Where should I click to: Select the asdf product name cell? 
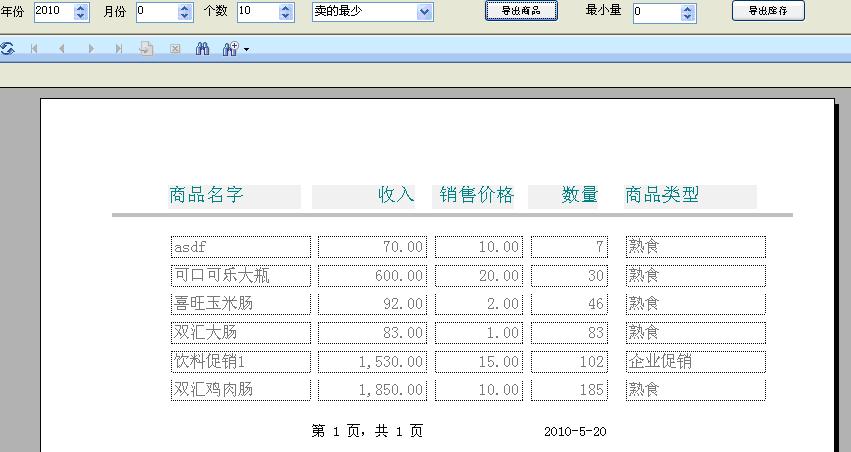point(240,247)
